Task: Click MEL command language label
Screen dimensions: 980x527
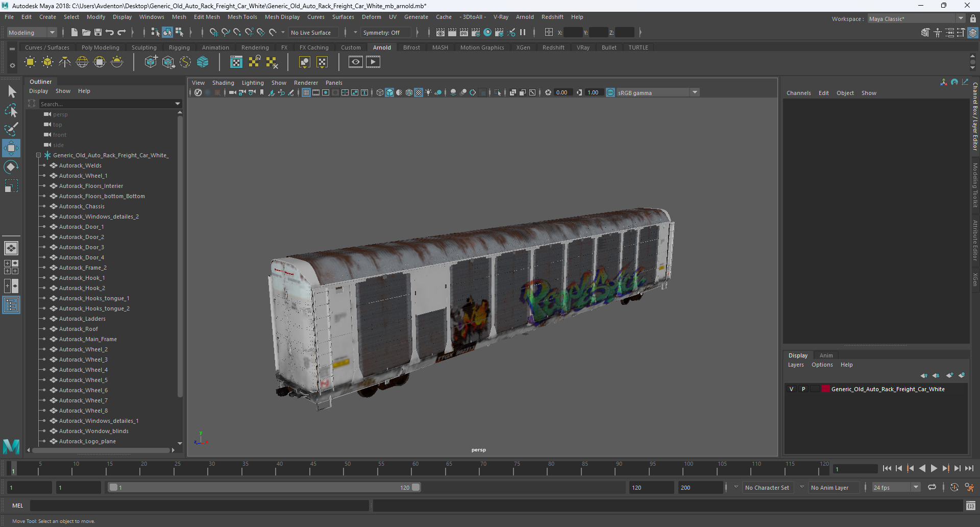Action: [x=18, y=506]
